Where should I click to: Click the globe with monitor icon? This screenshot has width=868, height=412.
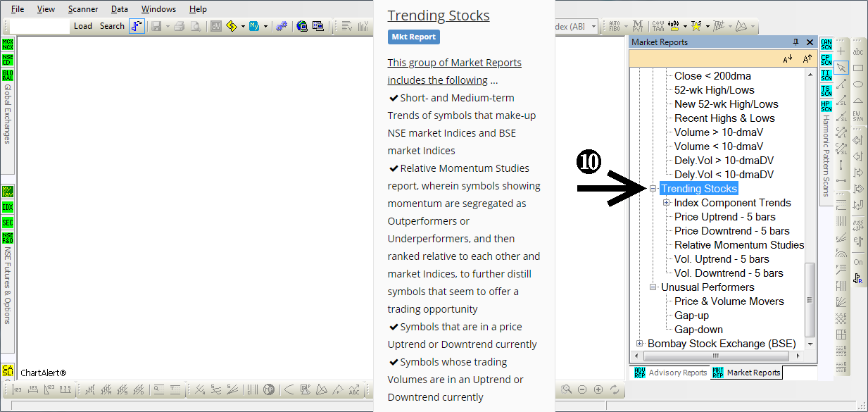point(303,26)
